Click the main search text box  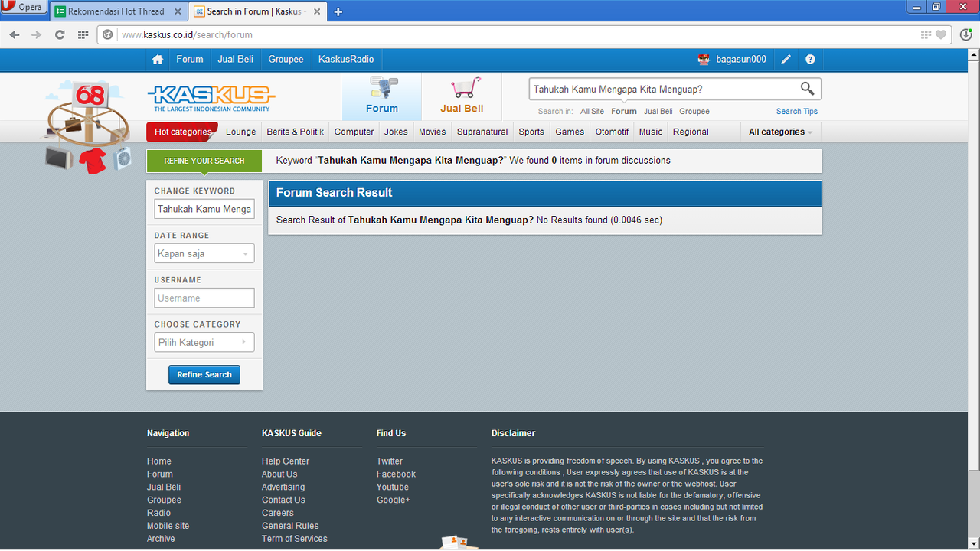[x=663, y=90]
